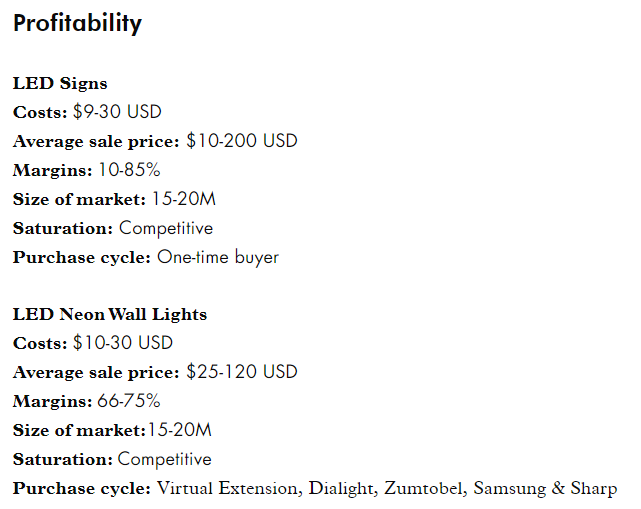Click the Samsung & Sharp text
Image resolution: width=641 pixels, height=509 pixels.
point(545,489)
